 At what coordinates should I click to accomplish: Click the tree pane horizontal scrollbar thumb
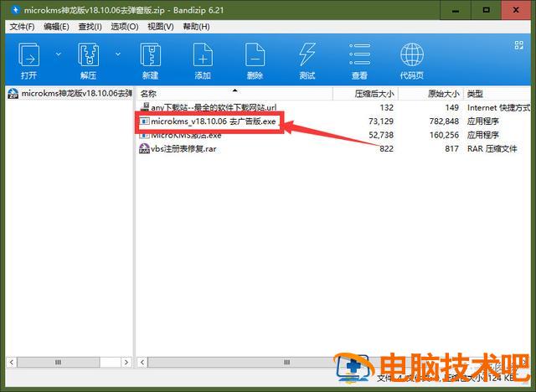click(59, 363)
